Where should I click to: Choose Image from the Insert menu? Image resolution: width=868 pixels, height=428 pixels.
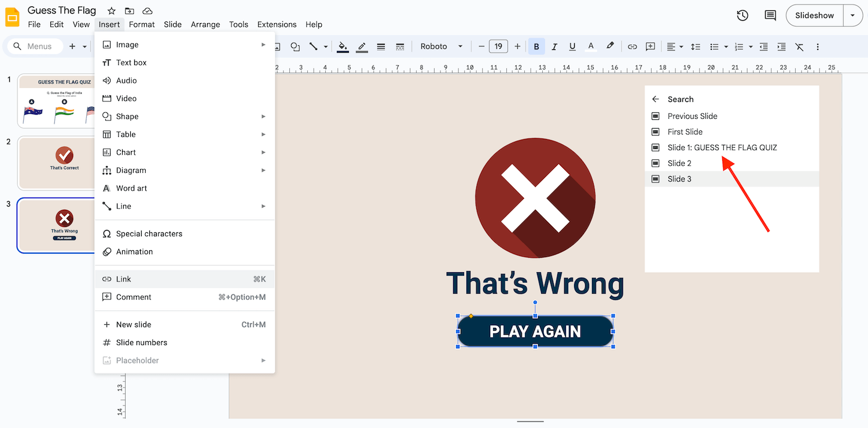[185, 45]
